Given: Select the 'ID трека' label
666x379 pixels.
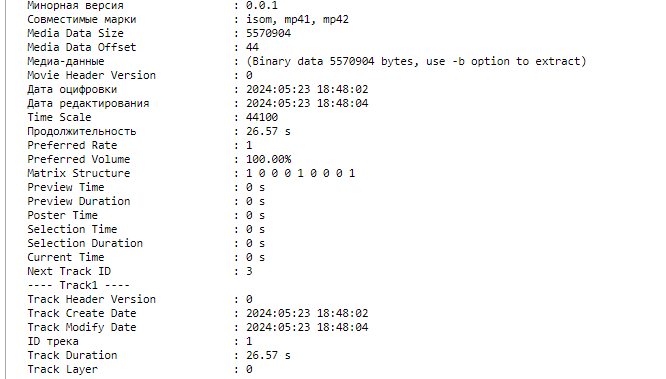Looking at the screenshot, I should click(x=53, y=341).
